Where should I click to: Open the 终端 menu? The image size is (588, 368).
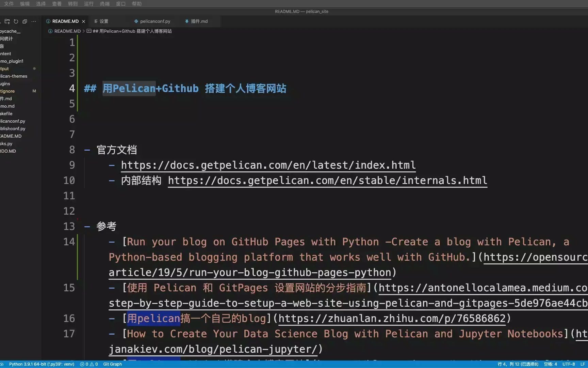point(105,4)
